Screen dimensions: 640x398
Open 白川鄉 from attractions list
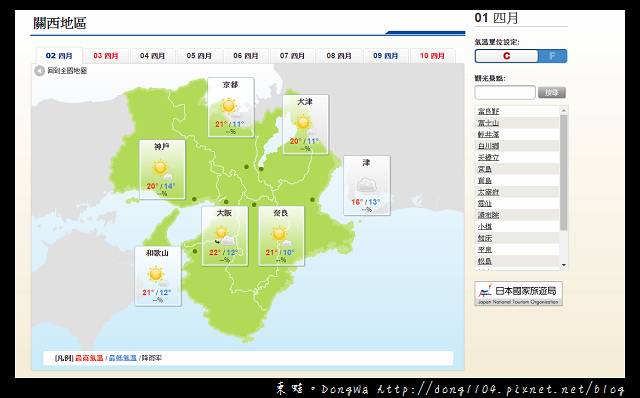488,146
